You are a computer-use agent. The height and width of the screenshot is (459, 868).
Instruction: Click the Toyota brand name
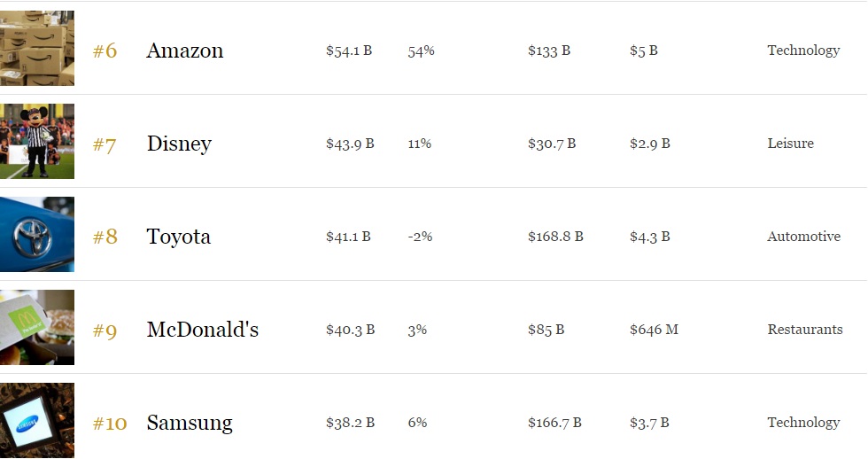pyautogui.click(x=178, y=237)
